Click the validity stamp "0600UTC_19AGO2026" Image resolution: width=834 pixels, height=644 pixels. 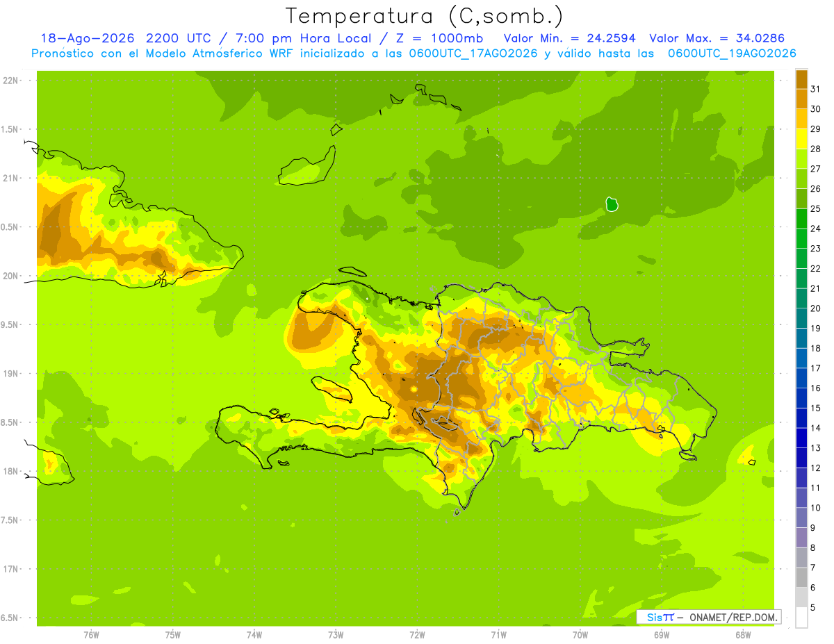coord(732,53)
